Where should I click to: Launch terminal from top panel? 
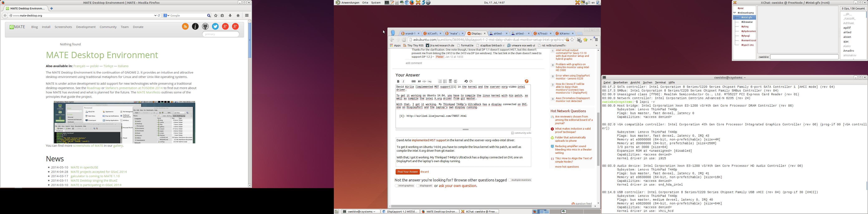coord(387,3)
